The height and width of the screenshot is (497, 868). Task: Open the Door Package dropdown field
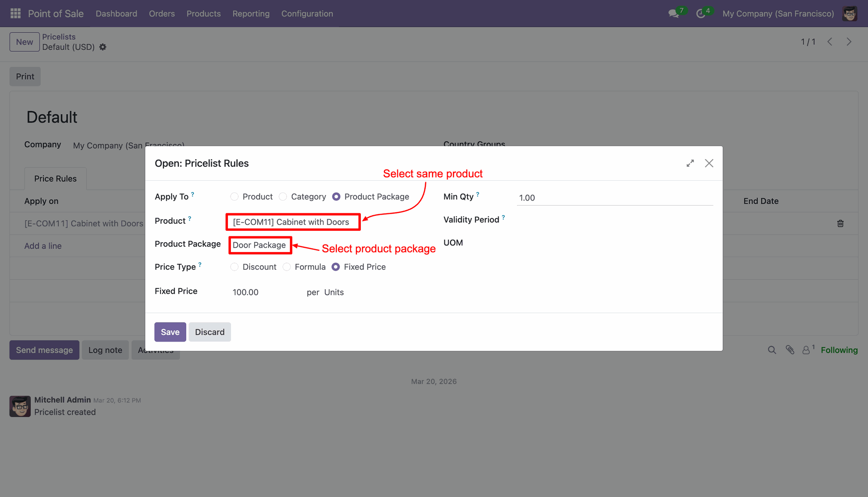point(259,245)
